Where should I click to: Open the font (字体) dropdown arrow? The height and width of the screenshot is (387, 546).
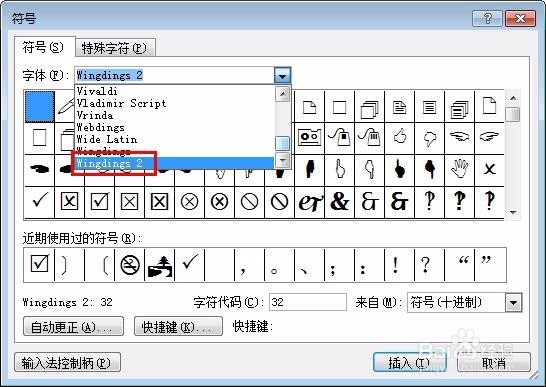(x=282, y=75)
